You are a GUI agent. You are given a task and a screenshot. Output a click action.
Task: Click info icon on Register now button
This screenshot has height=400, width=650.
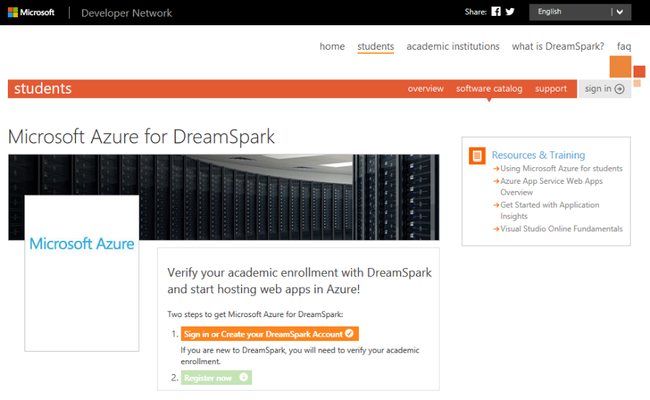tap(244, 377)
